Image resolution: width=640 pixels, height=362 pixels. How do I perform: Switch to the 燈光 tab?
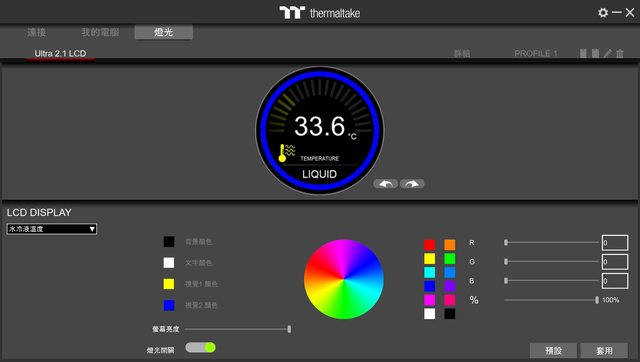coord(164,32)
